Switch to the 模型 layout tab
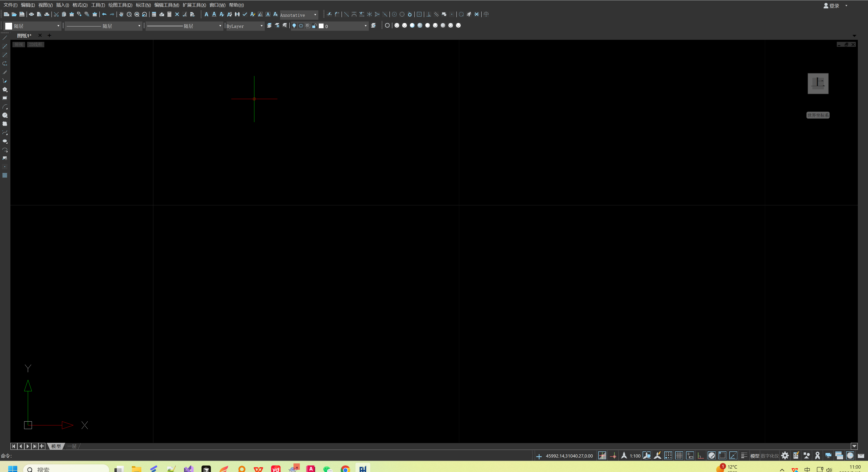868x472 pixels. pos(56,446)
